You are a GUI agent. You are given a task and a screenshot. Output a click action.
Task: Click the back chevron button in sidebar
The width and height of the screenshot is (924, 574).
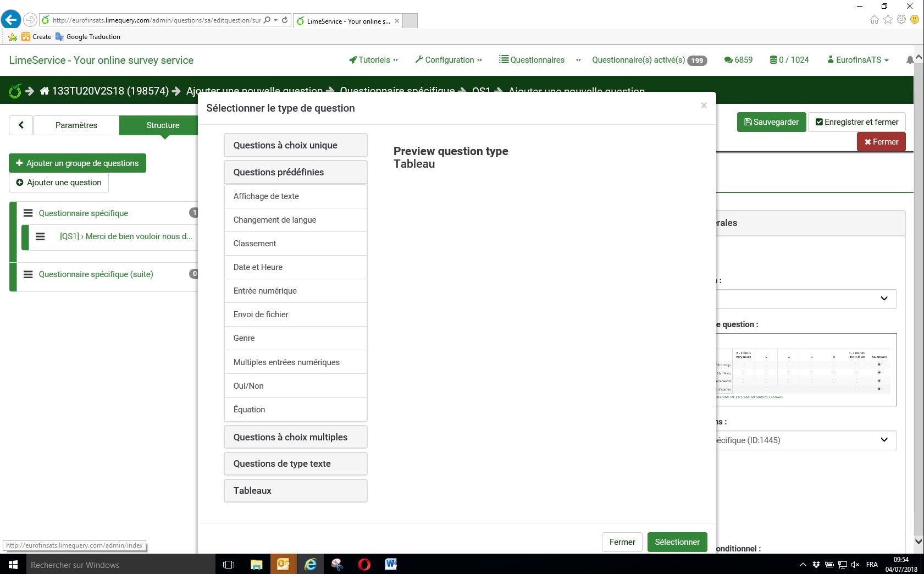tap(21, 125)
